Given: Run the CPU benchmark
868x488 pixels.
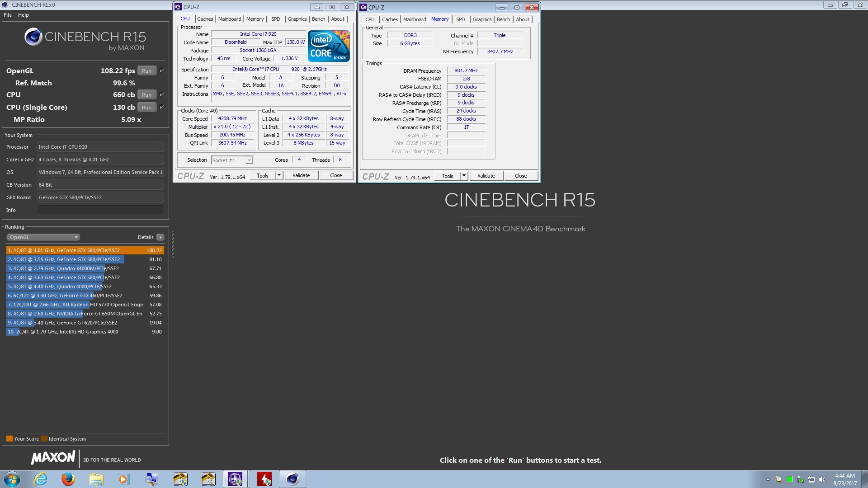Looking at the screenshot, I should tap(146, 94).
